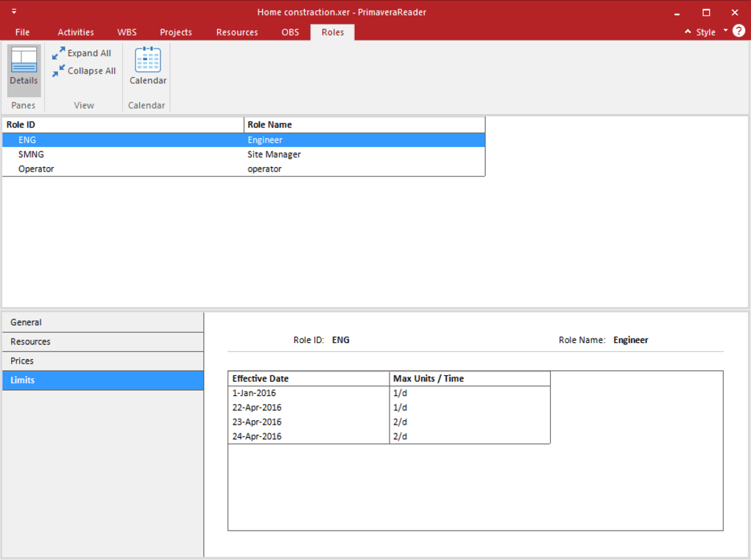Toggle the Details pane icon

click(24, 67)
